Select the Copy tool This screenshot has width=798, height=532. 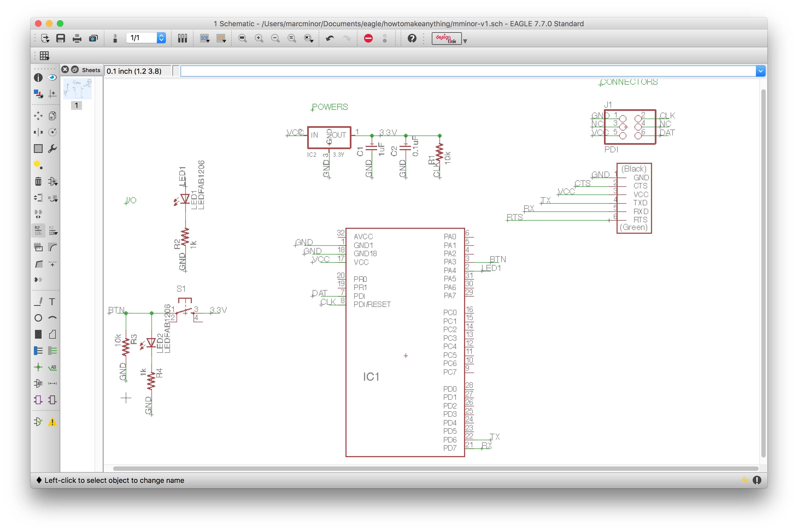click(52, 116)
